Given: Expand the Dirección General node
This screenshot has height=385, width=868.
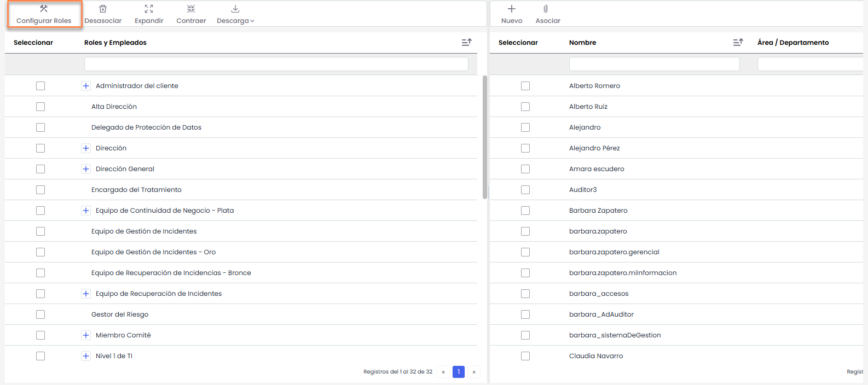Looking at the screenshot, I should coord(86,169).
